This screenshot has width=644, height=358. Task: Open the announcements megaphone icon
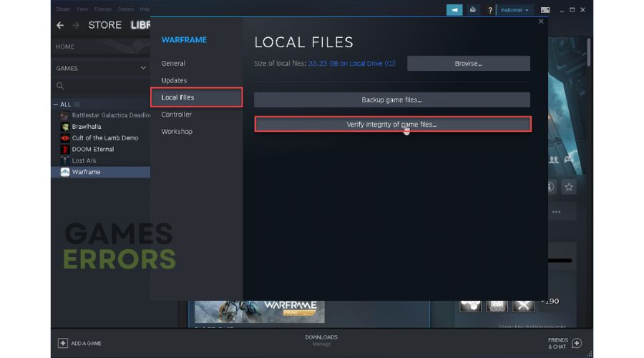pyautogui.click(x=454, y=10)
